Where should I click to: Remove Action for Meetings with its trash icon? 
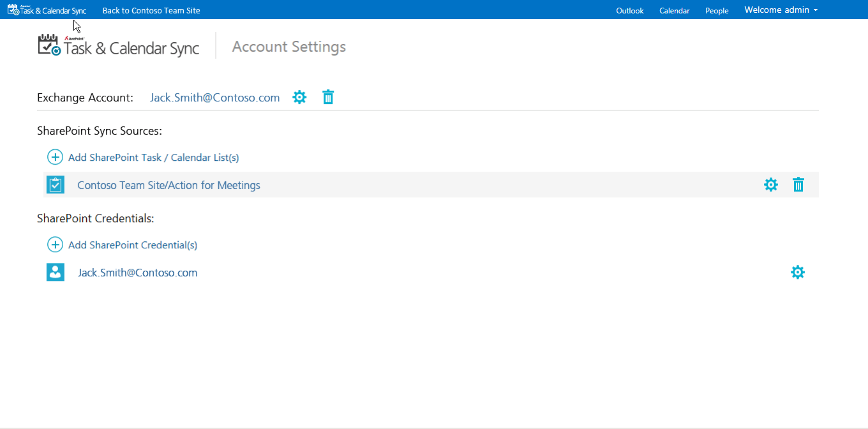coord(798,184)
